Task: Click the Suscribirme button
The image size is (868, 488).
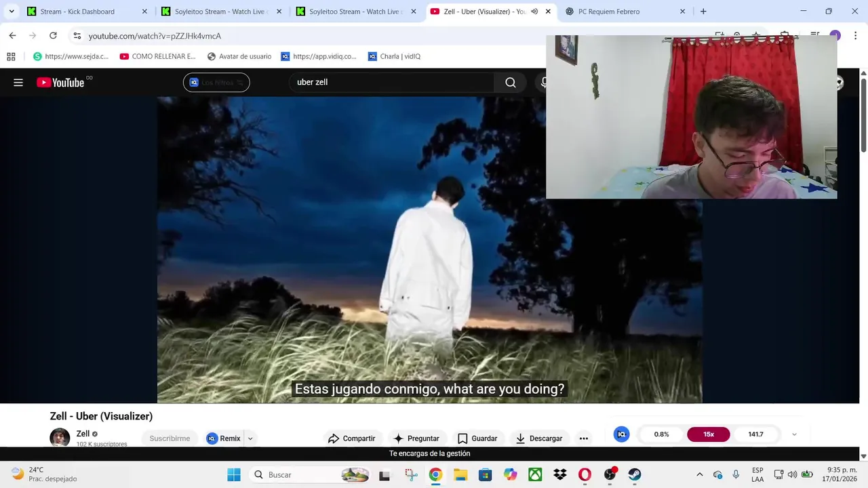Action: [x=170, y=439]
